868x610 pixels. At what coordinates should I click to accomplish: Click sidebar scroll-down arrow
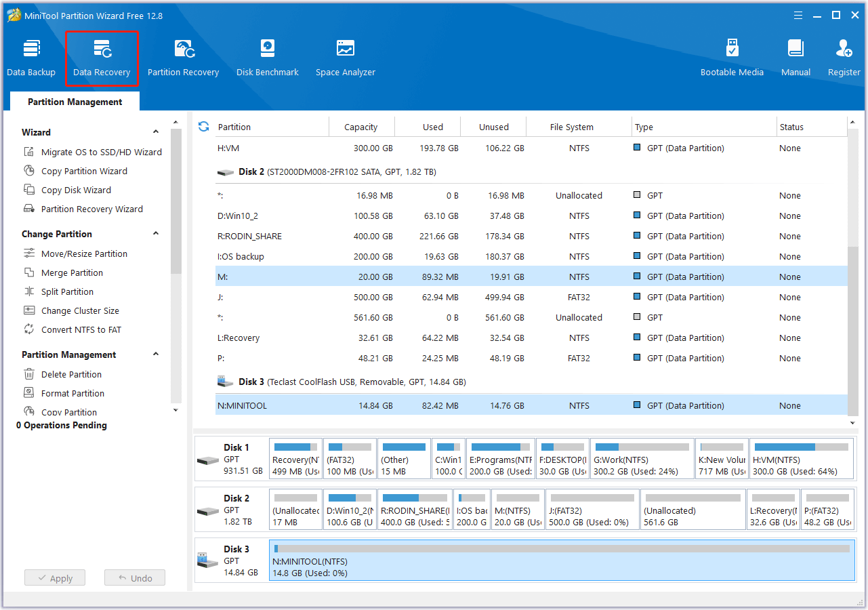point(175,410)
